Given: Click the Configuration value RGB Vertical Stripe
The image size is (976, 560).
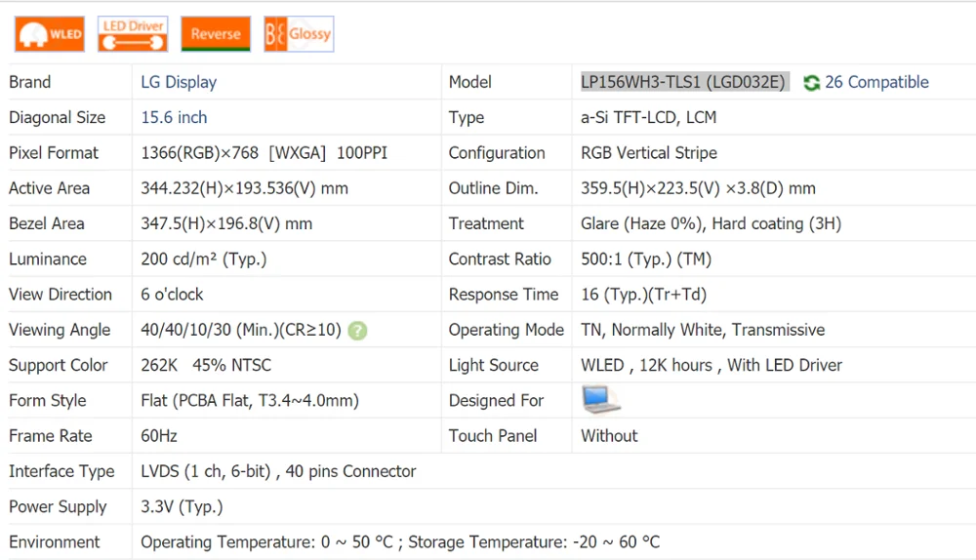Looking at the screenshot, I should (649, 153).
